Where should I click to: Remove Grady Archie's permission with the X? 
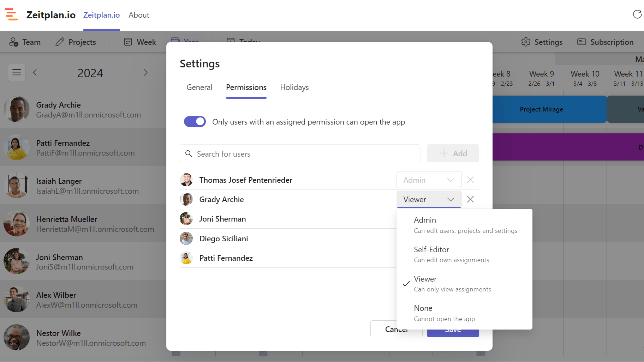470,199
